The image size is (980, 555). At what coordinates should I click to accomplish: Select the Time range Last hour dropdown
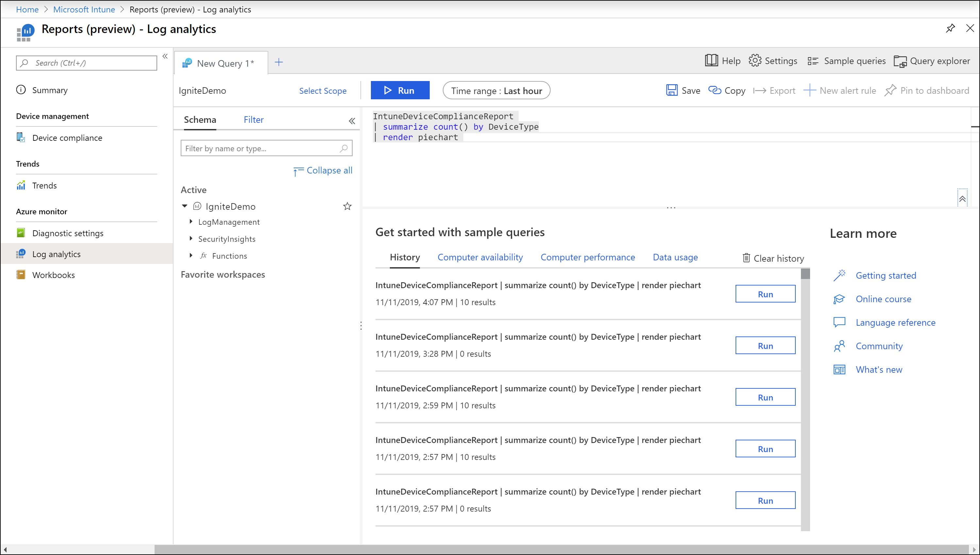[496, 90]
